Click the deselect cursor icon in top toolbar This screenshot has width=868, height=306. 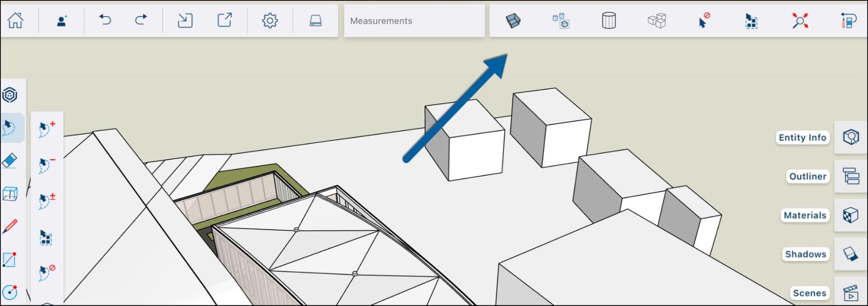click(703, 20)
